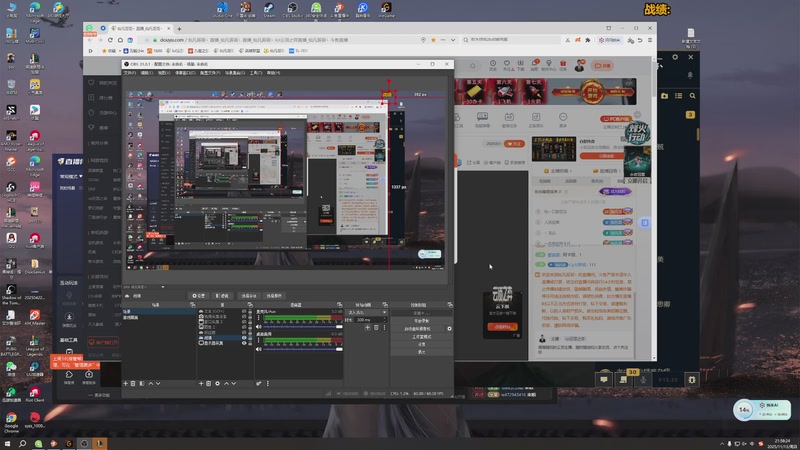
Task: Add a scene transition with plus icon
Action: (367, 328)
